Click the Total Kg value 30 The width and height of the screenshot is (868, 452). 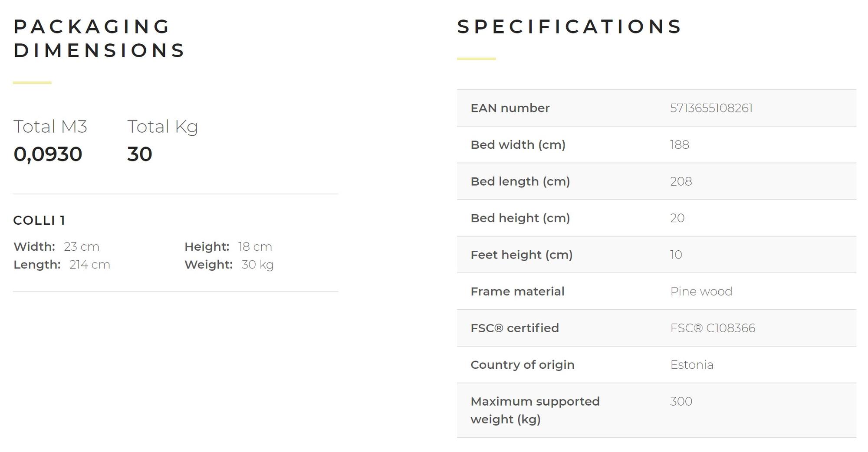tap(139, 154)
